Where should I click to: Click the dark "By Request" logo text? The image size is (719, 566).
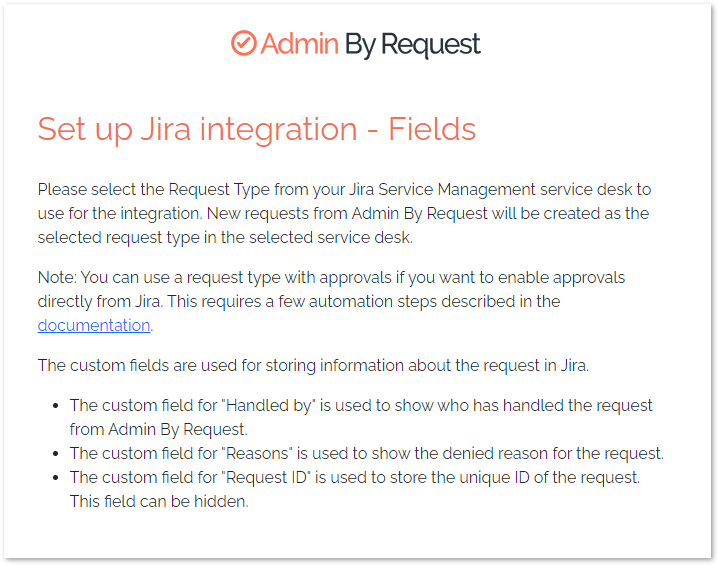tap(412, 45)
